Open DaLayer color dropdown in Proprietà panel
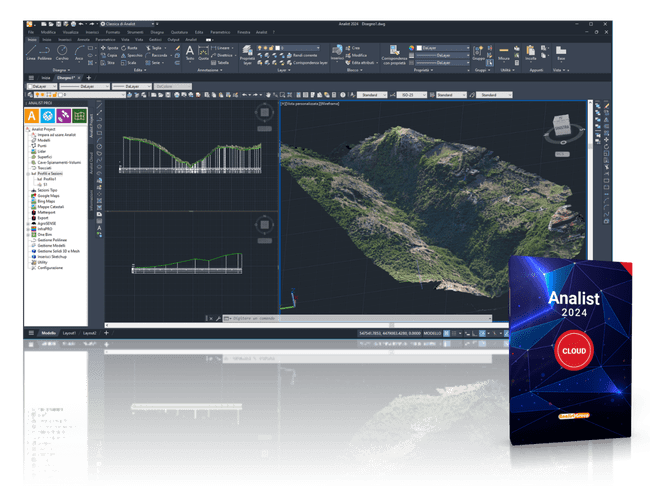Viewport: 650px width, 486px height. tap(444, 48)
